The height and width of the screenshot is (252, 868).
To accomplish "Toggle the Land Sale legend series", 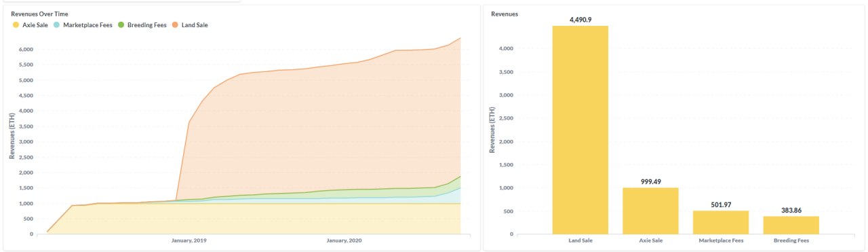I will pyautogui.click(x=189, y=25).
